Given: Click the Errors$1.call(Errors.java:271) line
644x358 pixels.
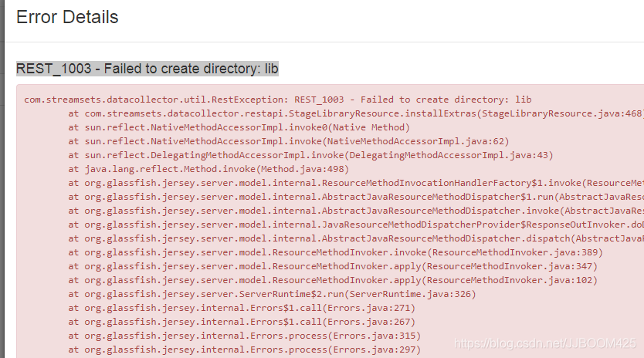Looking at the screenshot, I should click(242, 309).
